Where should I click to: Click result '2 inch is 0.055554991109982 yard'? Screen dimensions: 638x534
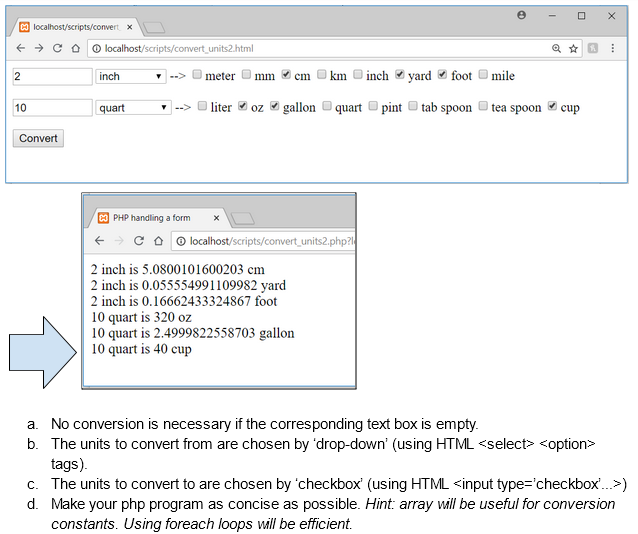point(188,285)
